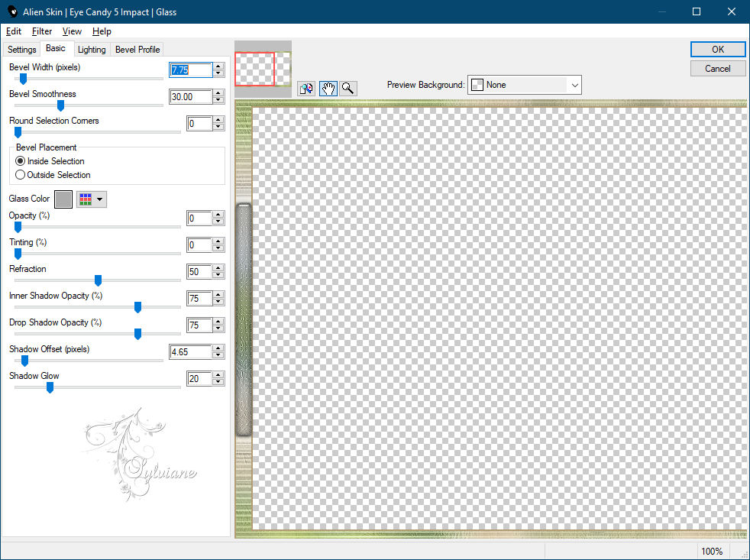Click the Shadow Glow slider handle
The height and width of the screenshot is (560, 750).
coord(50,387)
